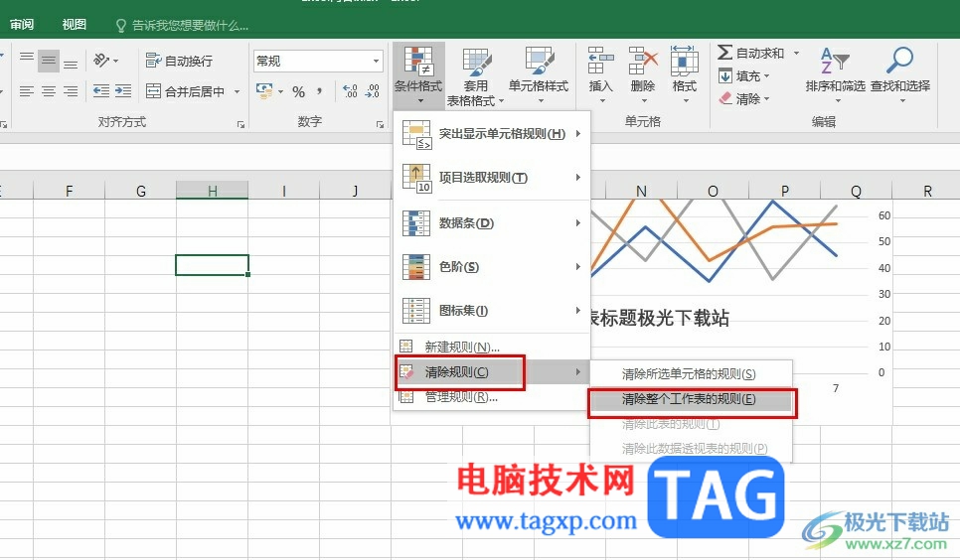960x560 pixels.
Task: Click the Tell Me search box
Action: [x=183, y=25]
